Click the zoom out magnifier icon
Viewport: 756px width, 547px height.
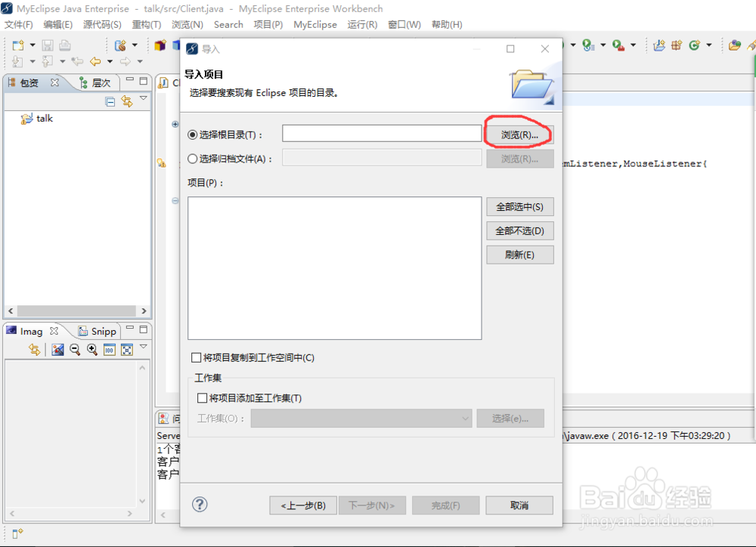point(75,349)
